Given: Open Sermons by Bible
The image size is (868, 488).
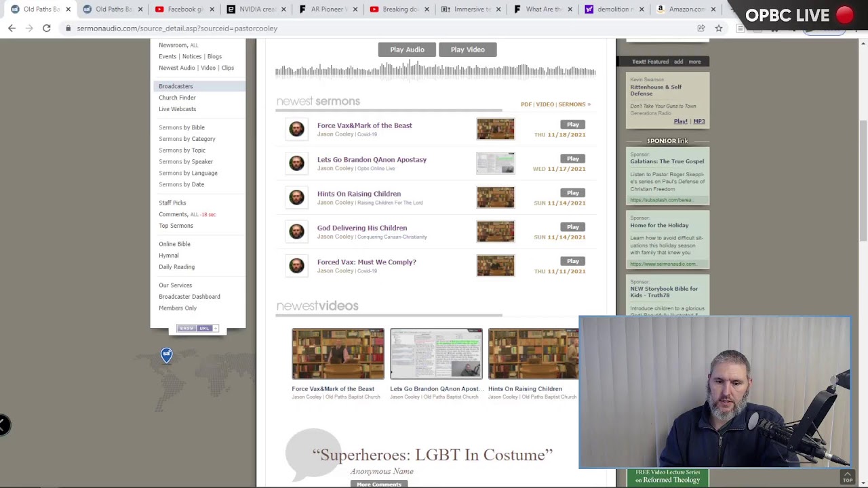Looking at the screenshot, I should tap(181, 127).
